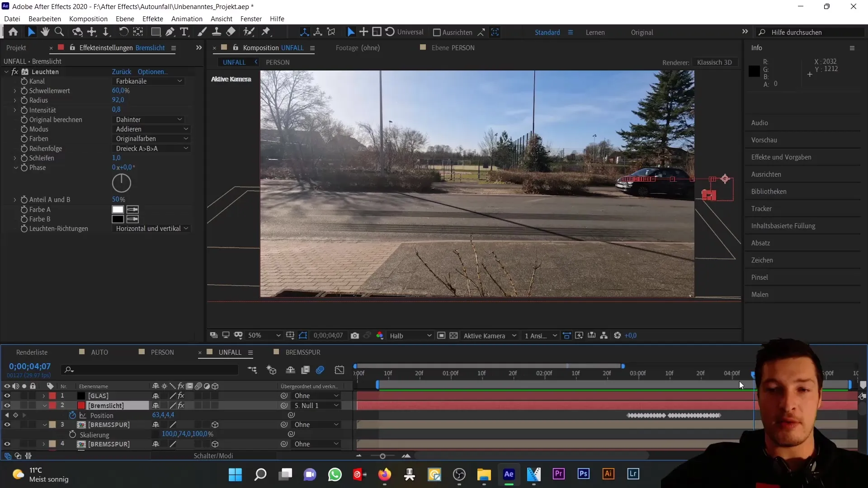
Task: Select the Eraser tool
Action: pos(231,32)
